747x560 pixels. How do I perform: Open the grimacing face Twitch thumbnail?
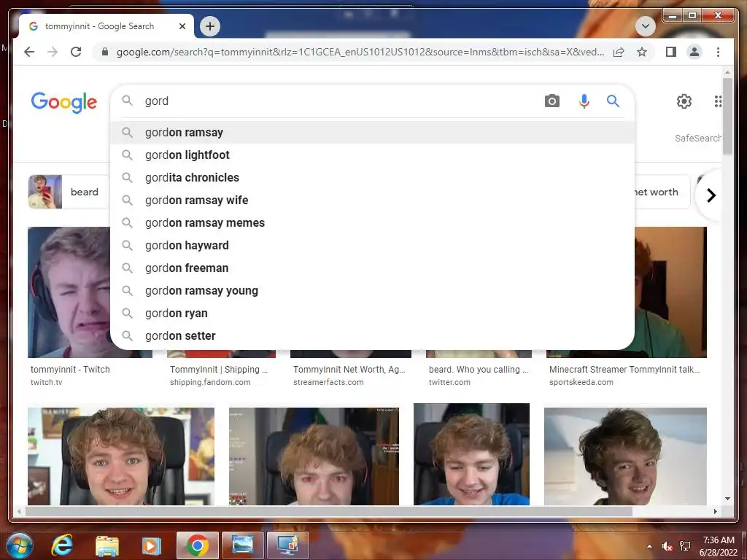[x=69, y=292]
